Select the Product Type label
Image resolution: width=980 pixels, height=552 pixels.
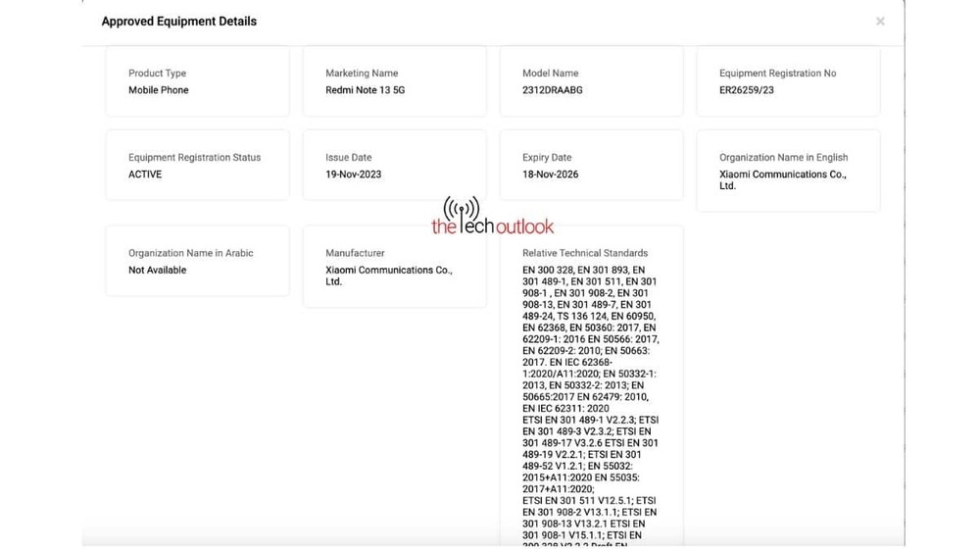click(x=157, y=74)
